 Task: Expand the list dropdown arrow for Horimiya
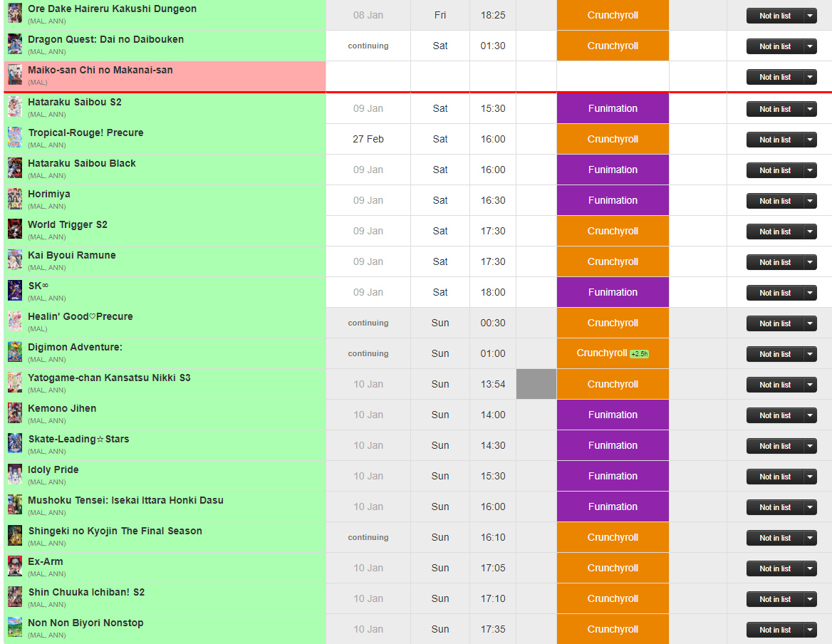(810, 201)
